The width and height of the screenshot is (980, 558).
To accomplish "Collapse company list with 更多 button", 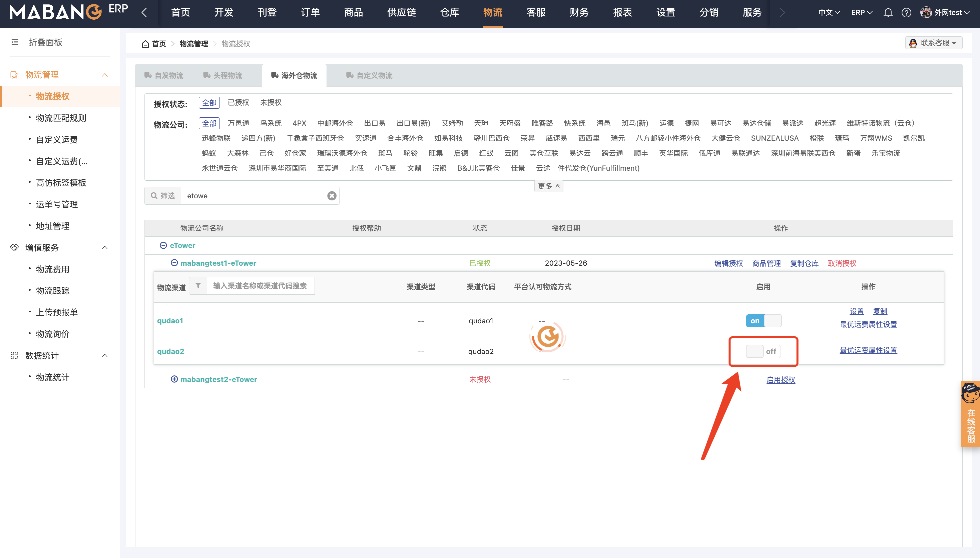I will (549, 186).
